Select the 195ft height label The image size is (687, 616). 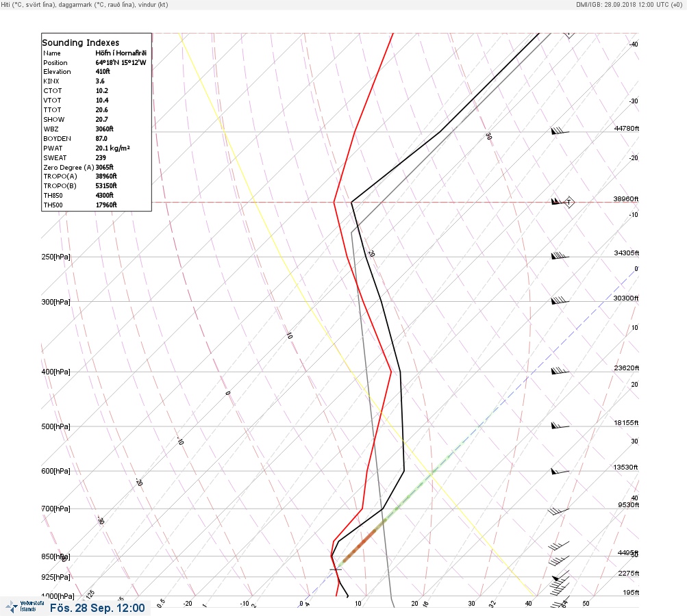point(631,592)
